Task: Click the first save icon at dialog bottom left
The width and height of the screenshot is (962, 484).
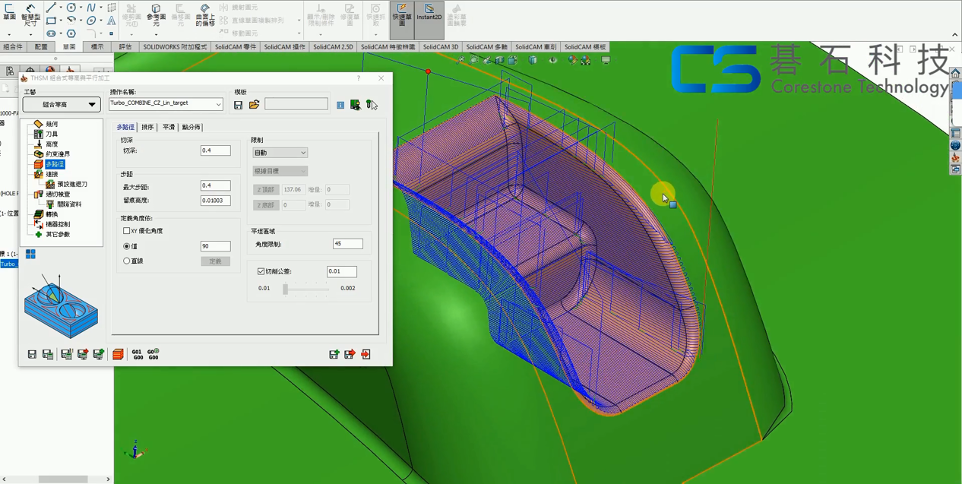Action: [32, 354]
